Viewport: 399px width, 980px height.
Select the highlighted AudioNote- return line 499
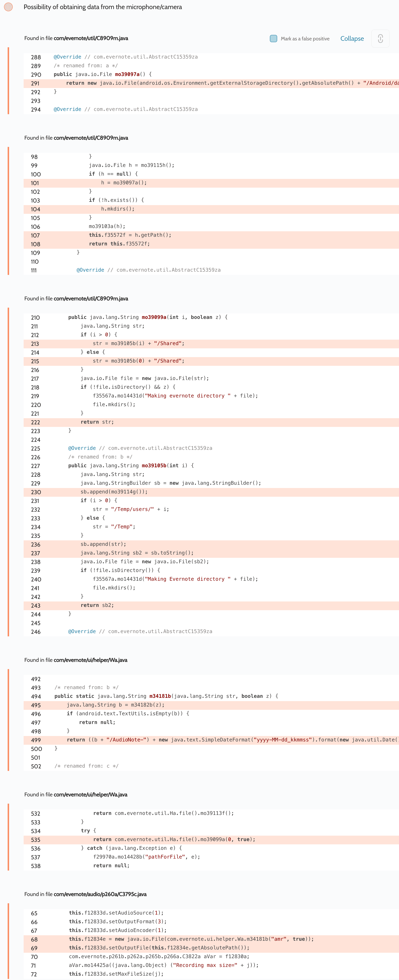click(x=228, y=740)
